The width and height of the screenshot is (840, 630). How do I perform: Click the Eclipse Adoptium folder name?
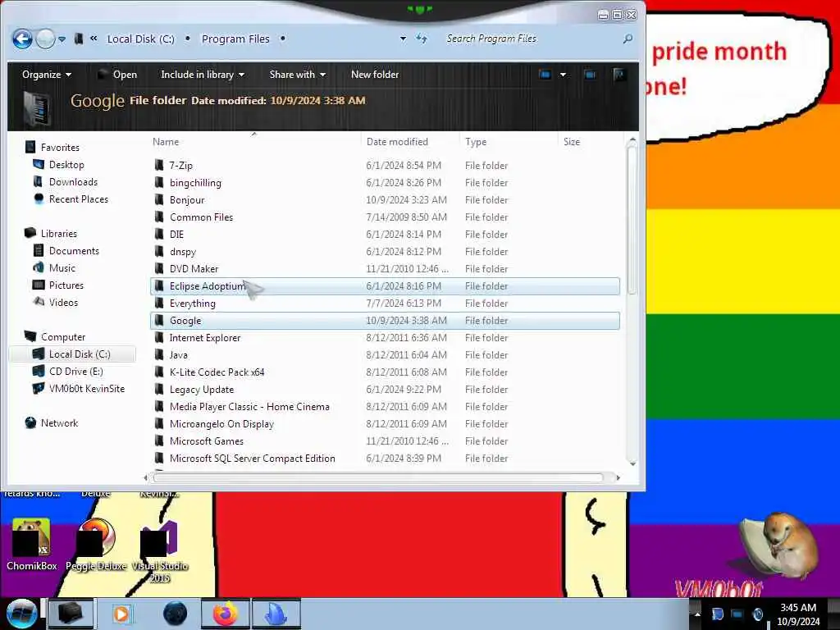(x=208, y=286)
